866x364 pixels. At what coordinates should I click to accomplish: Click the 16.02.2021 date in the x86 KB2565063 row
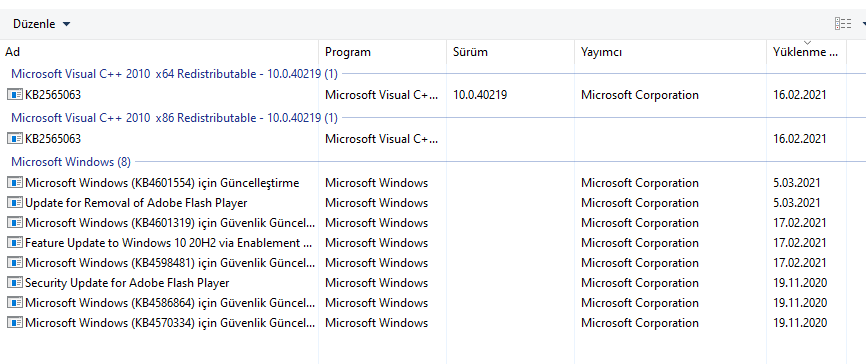[x=800, y=139]
